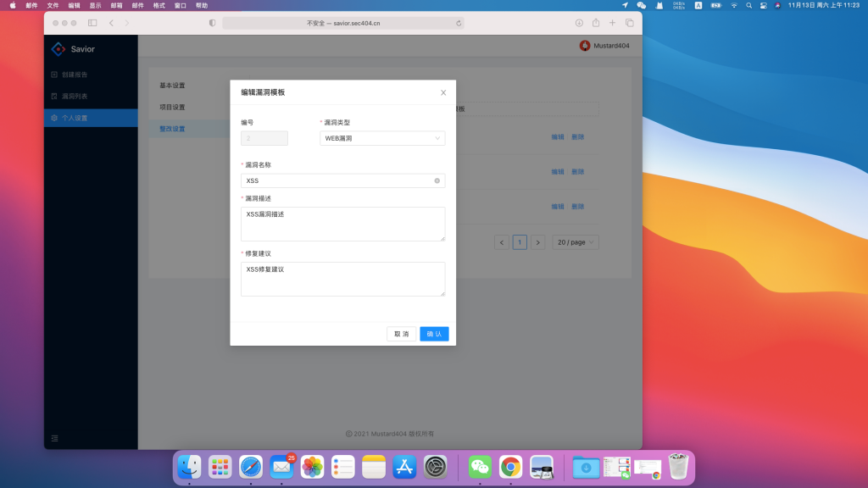
Task: Cancel the dialog with 取消
Action: [400, 334]
